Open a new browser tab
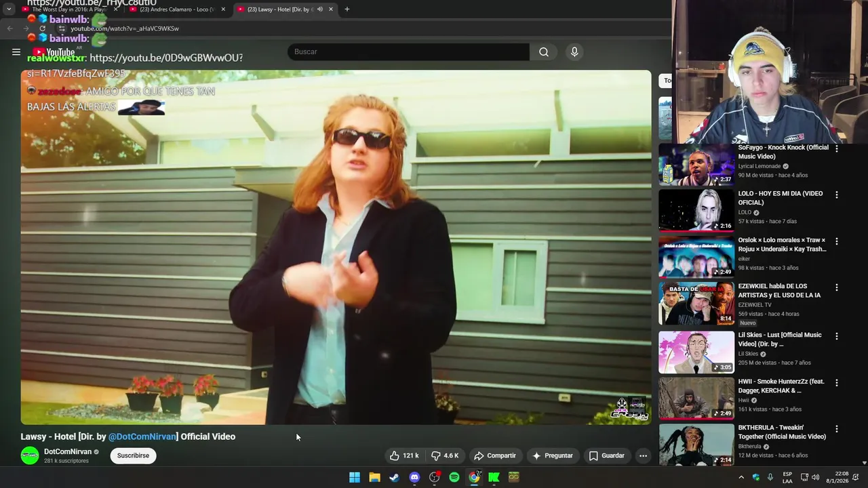Screen dimensions: 868x488 347,9
